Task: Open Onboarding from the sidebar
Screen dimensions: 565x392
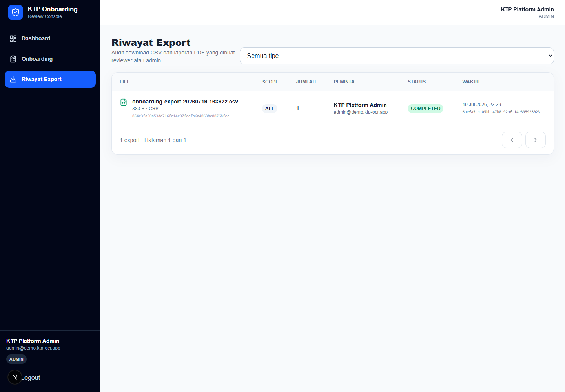Action: pyautogui.click(x=50, y=59)
